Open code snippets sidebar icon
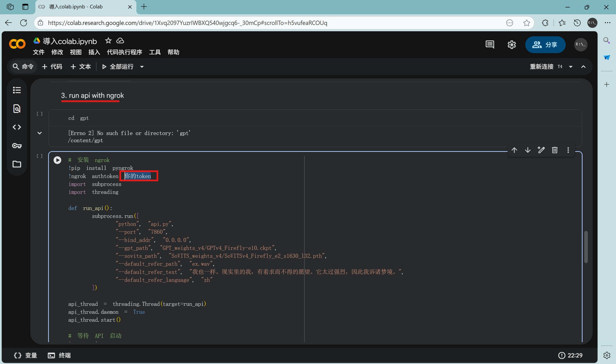The width and height of the screenshot is (616, 364). (17, 127)
